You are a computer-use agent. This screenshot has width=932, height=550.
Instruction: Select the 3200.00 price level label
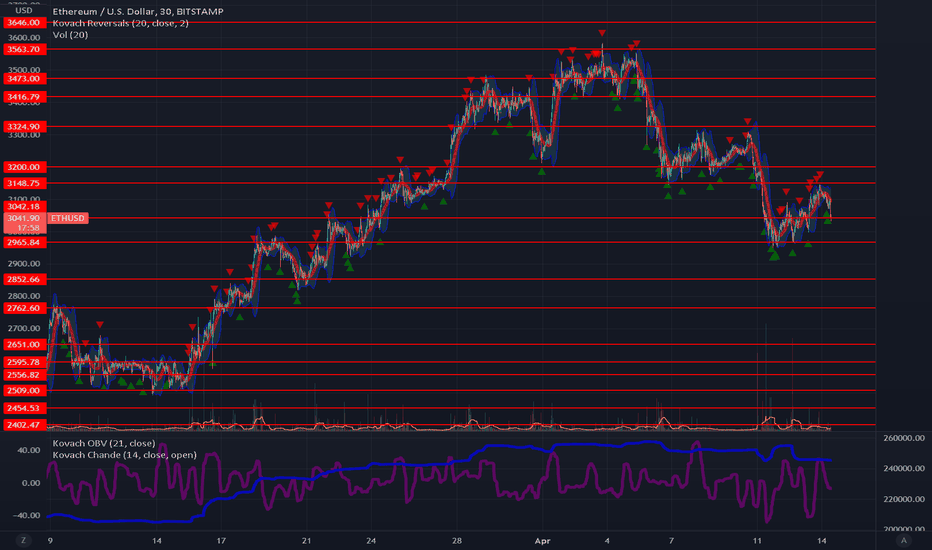(24, 167)
